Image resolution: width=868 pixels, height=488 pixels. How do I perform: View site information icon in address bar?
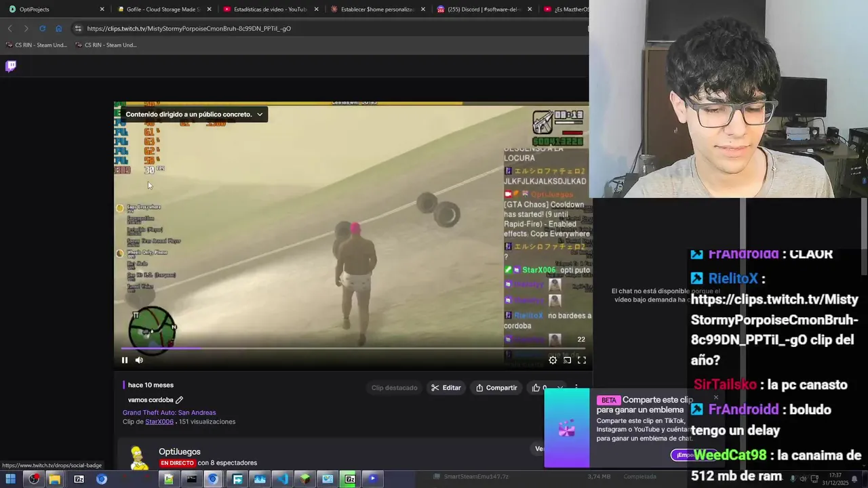(x=78, y=28)
